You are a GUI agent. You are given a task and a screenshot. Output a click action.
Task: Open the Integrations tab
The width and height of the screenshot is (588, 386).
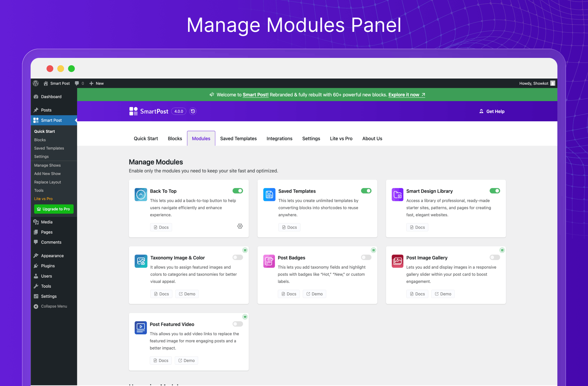279,138
